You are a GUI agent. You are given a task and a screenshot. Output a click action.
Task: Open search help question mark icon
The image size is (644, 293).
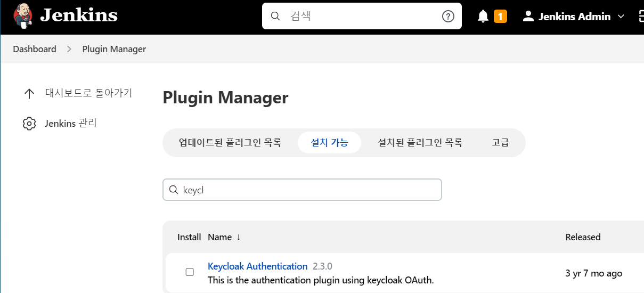[x=448, y=16]
